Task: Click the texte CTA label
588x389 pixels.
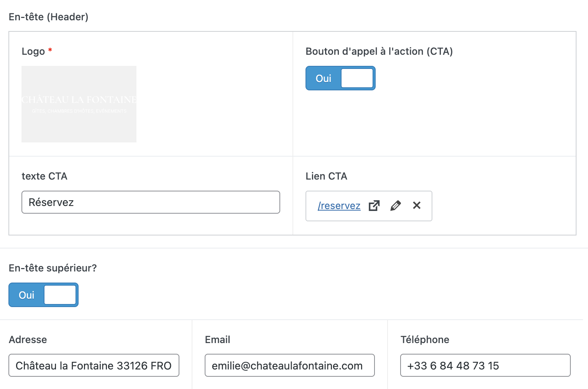Action: pos(44,176)
